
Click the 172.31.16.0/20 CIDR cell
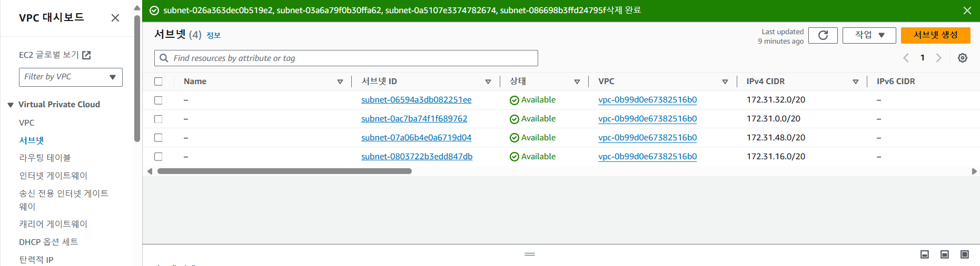point(776,157)
